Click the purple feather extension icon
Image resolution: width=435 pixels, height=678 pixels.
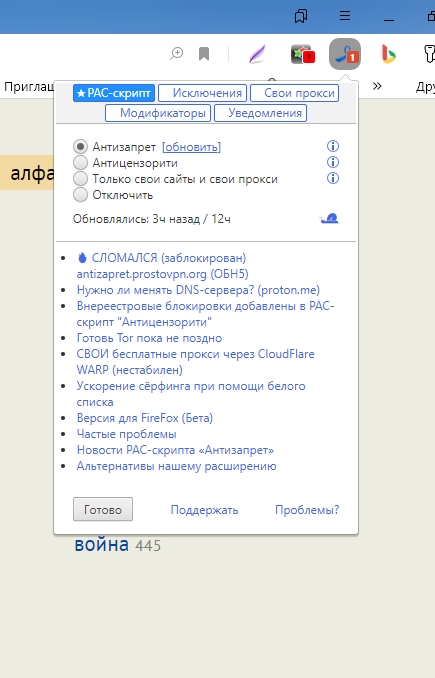(x=258, y=54)
